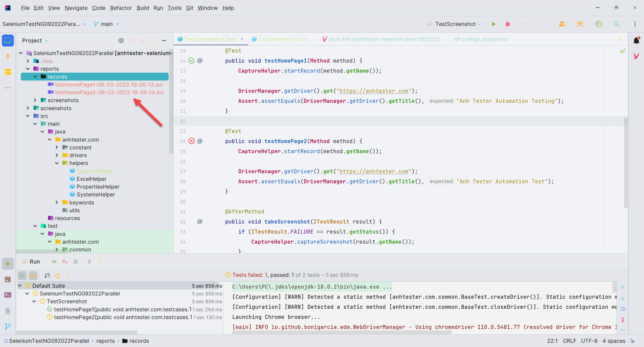Screen dimensions: 644x347
Task: Open the Refactor menu
Action: coord(121,8)
